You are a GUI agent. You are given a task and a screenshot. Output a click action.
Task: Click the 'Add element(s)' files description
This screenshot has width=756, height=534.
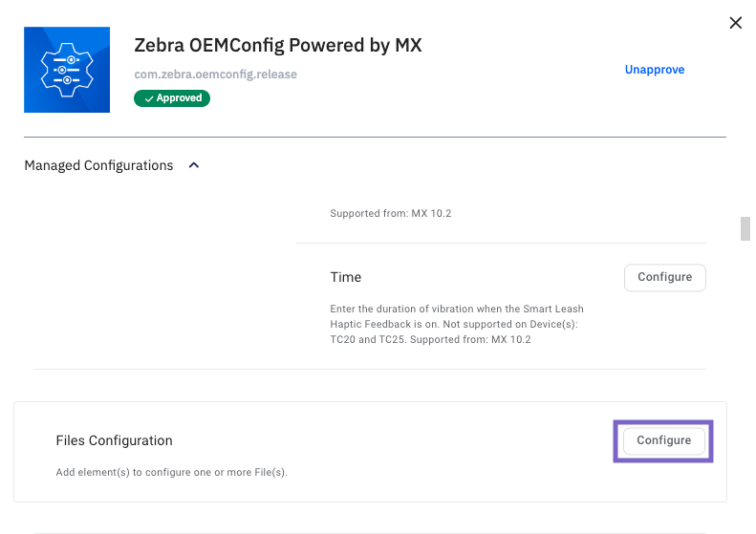click(172, 472)
